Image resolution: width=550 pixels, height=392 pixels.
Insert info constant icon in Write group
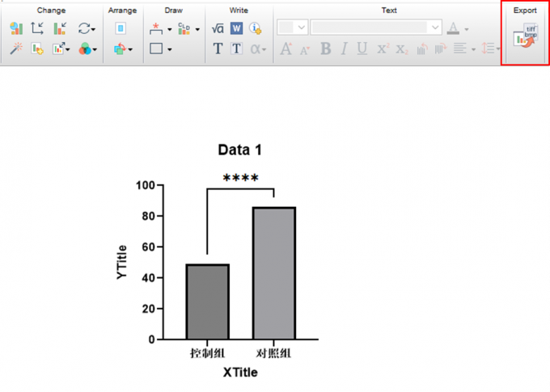tap(255, 28)
